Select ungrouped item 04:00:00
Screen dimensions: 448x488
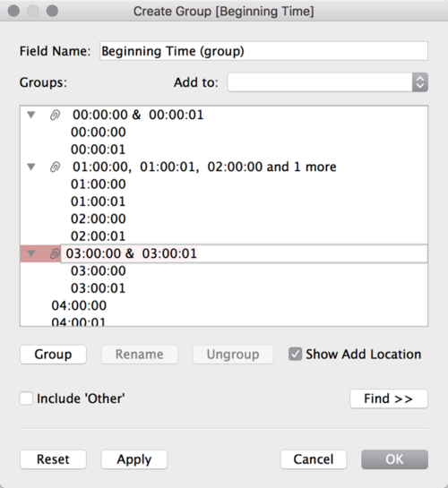79,305
